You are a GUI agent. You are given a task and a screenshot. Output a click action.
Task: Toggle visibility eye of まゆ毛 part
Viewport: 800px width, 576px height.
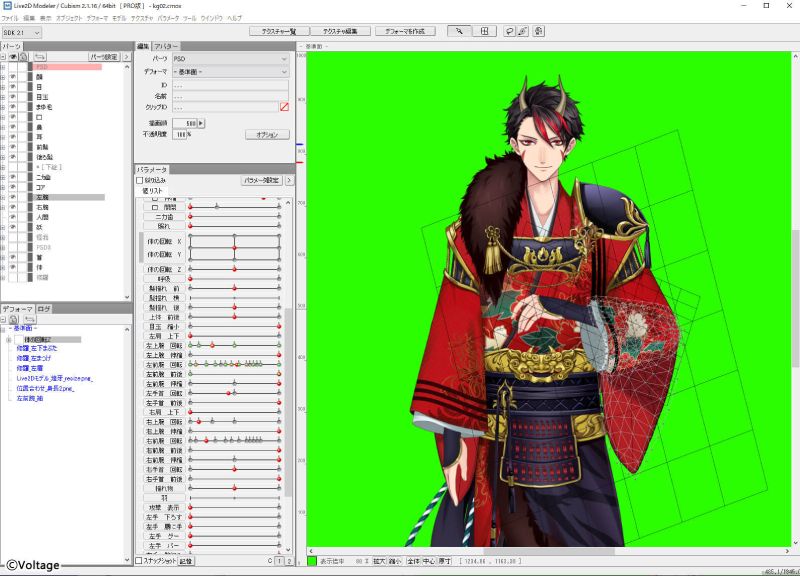(13, 107)
